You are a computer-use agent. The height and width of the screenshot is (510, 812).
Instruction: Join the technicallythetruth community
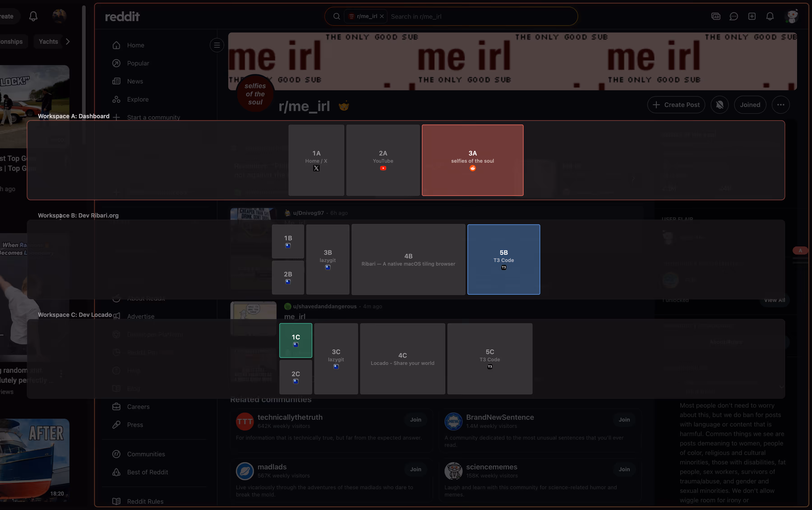(415, 420)
